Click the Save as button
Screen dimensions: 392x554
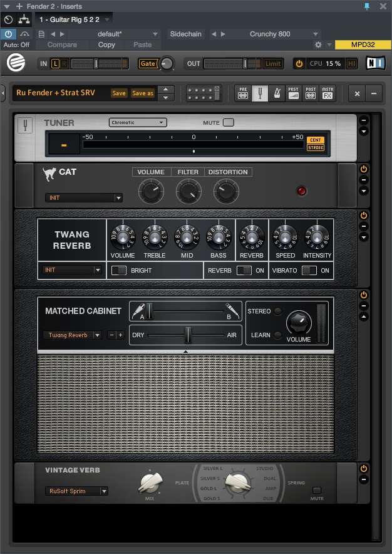pos(143,93)
